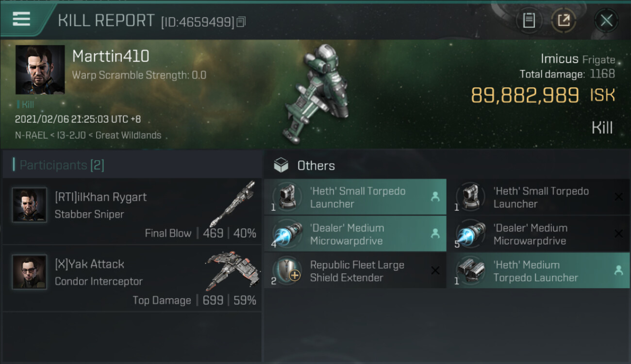
Task: Click the Others cargo box icon
Action: click(281, 165)
